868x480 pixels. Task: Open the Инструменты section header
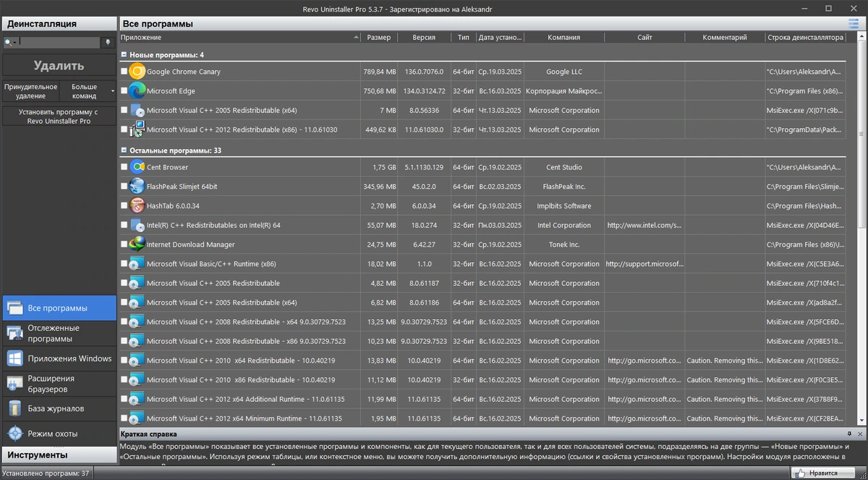(58, 455)
